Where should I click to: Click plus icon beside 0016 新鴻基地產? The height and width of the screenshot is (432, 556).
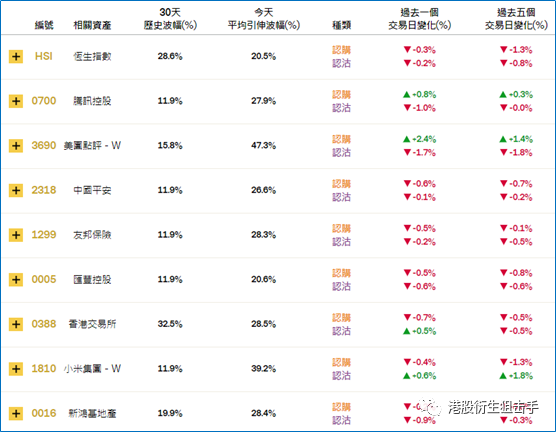pyautogui.click(x=16, y=414)
